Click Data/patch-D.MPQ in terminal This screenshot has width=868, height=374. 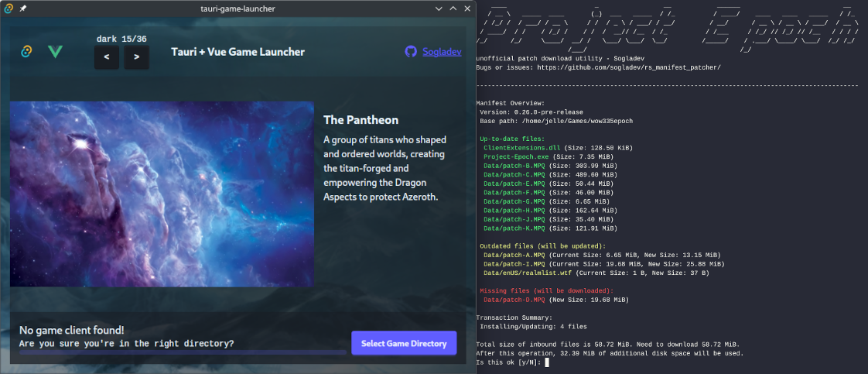514,300
